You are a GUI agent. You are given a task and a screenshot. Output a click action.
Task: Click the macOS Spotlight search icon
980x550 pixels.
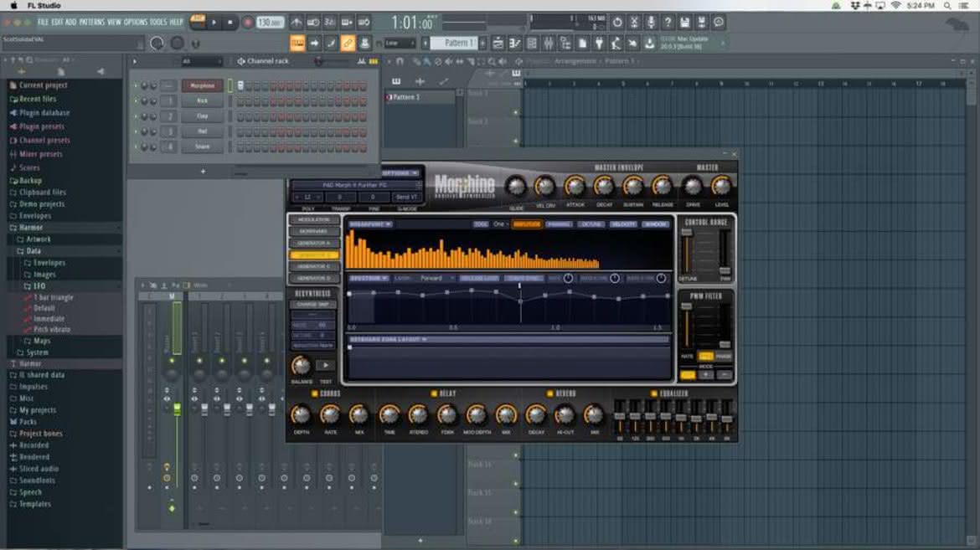point(947,6)
